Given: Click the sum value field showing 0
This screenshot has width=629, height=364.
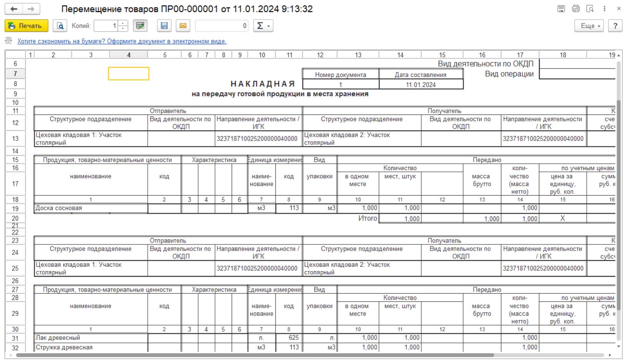Looking at the screenshot, I should pos(222,26).
